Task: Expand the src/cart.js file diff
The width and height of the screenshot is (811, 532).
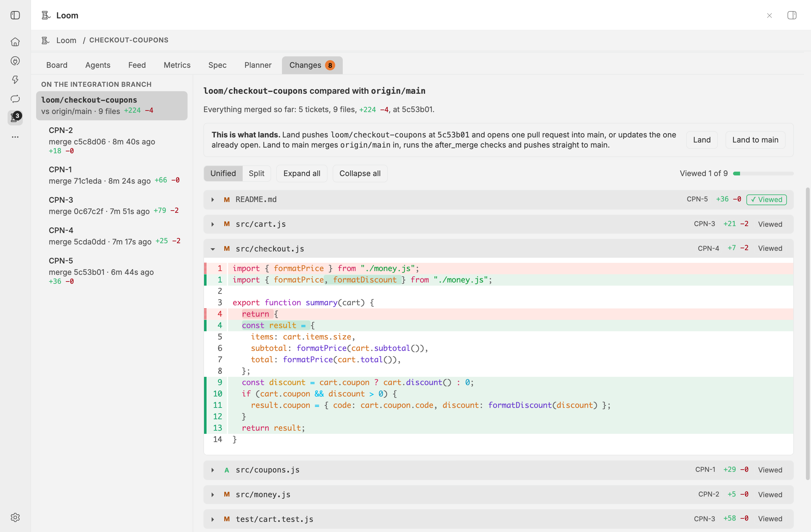Action: pyautogui.click(x=213, y=224)
